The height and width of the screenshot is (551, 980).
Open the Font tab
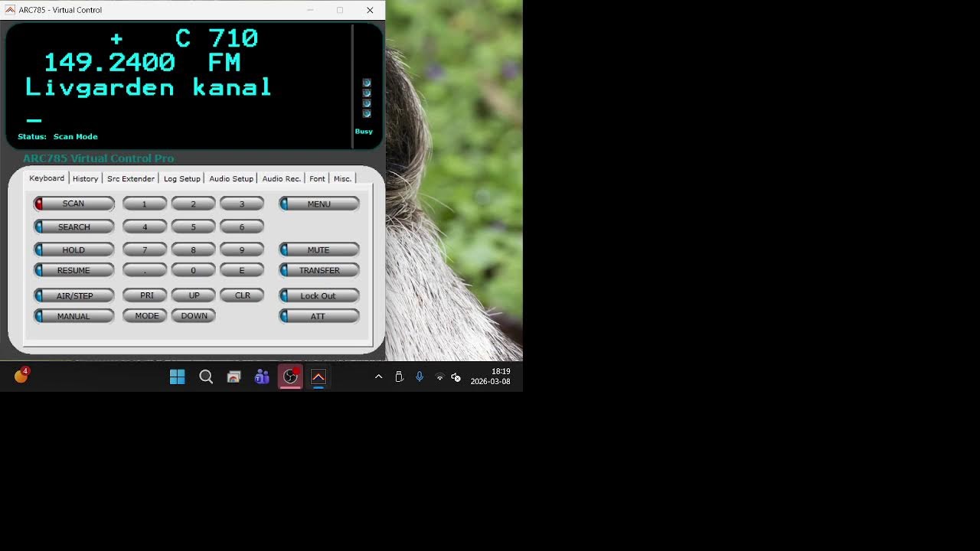pos(317,178)
